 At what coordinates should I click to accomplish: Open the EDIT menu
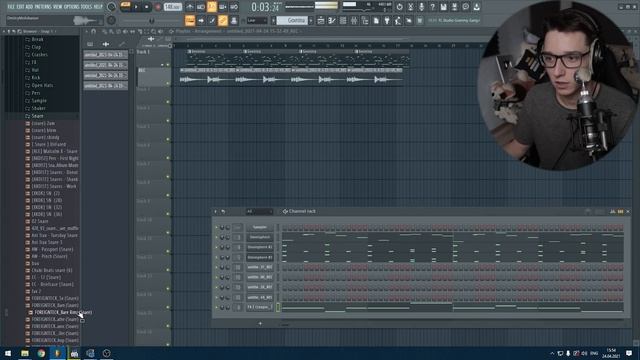coord(20,7)
